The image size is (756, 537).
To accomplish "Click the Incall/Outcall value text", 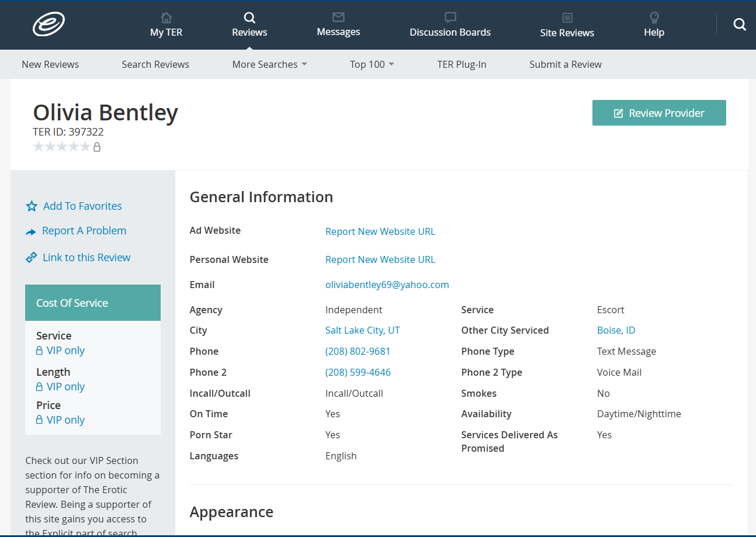I will [x=354, y=393].
